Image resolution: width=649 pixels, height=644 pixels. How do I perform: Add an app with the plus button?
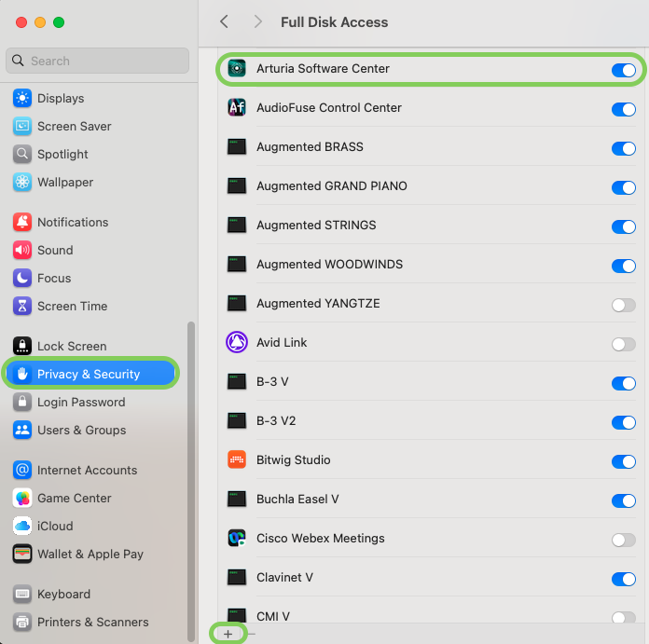pos(228,634)
